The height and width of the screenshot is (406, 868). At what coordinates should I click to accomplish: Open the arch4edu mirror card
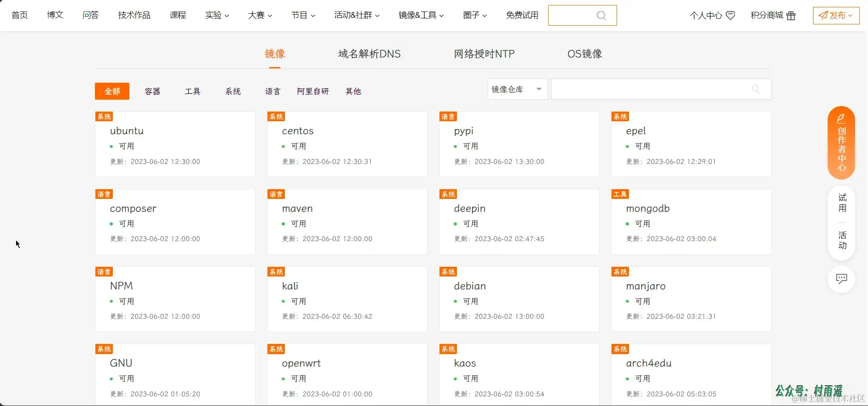[691, 375]
